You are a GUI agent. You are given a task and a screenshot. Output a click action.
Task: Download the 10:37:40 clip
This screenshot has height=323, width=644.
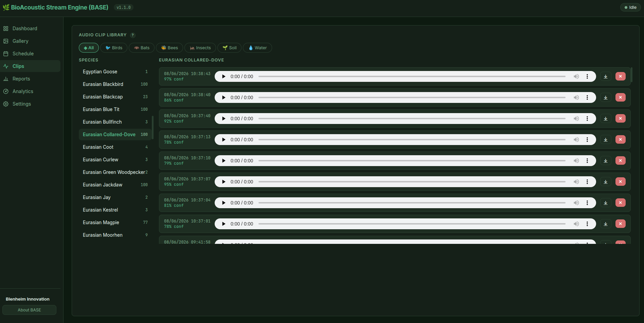[x=606, y=119]
